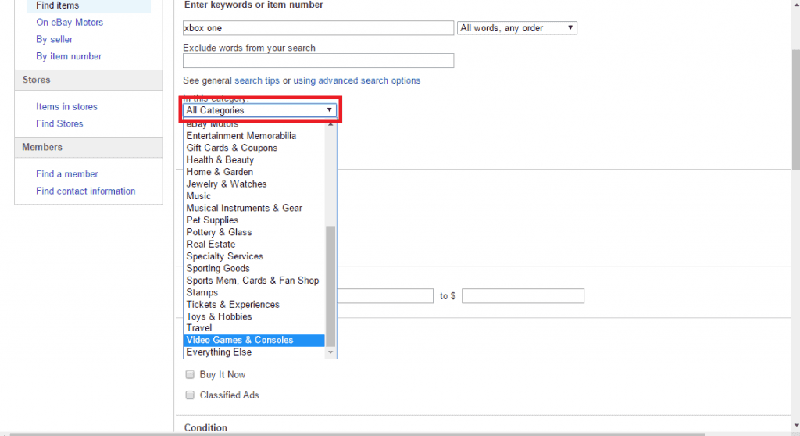Open Find contact information link

[x=86, y=191]
